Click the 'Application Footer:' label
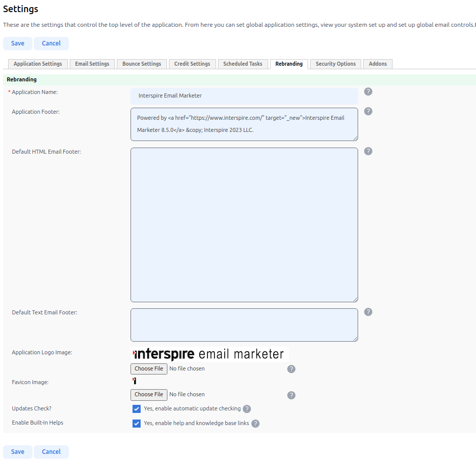The height and width of the screenshot is (465, 476). 36,112
